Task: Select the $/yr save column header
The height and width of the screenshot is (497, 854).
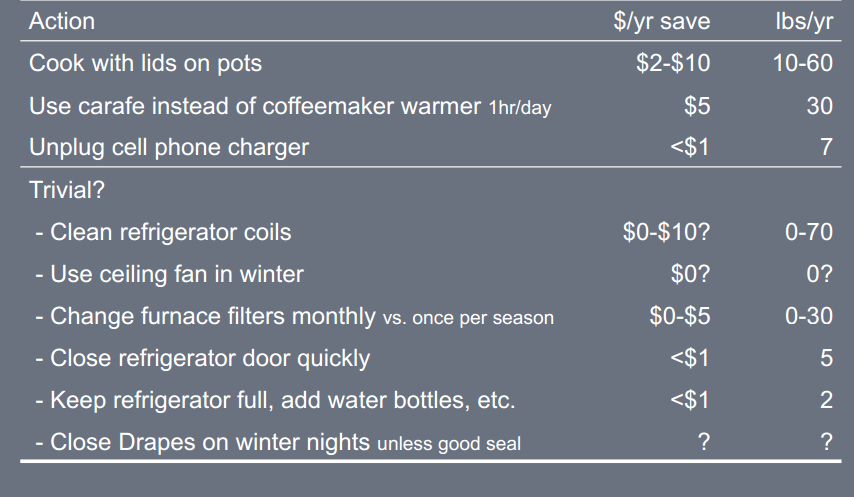Action: point(661,21)
